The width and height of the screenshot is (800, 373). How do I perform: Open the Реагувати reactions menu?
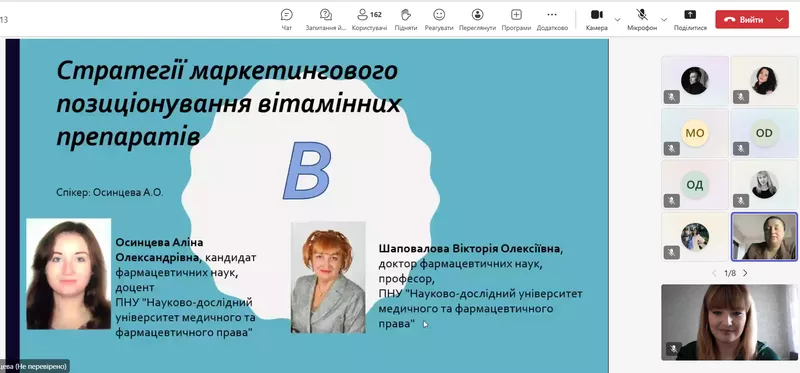pyautogui.click(x=439, y=19)
